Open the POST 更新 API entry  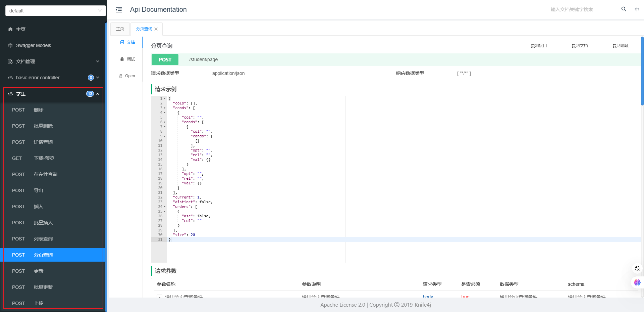tap(53, 271)
